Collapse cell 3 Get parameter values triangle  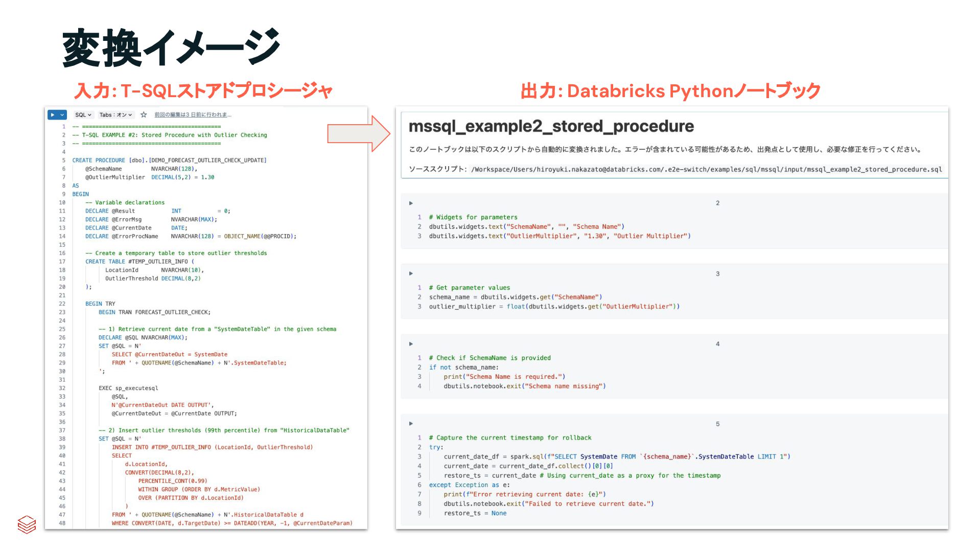pos(411,274)
